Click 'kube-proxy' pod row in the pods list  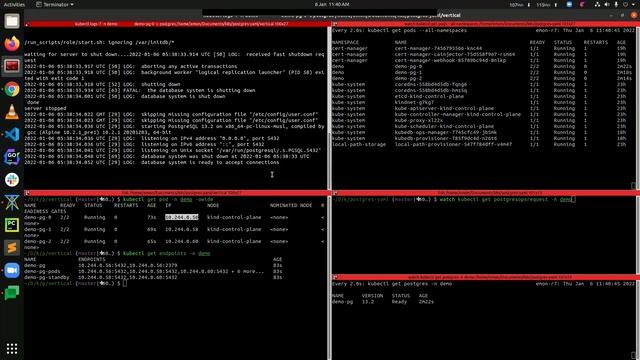[479, 120]
